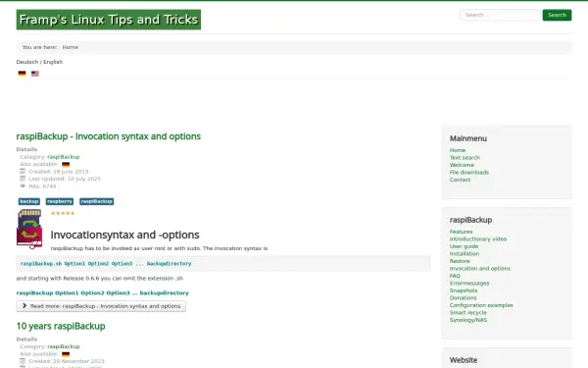Click Created: 29 November 2023 text
The height and width of the screenshot is (368, 588).
pos(67,361)
